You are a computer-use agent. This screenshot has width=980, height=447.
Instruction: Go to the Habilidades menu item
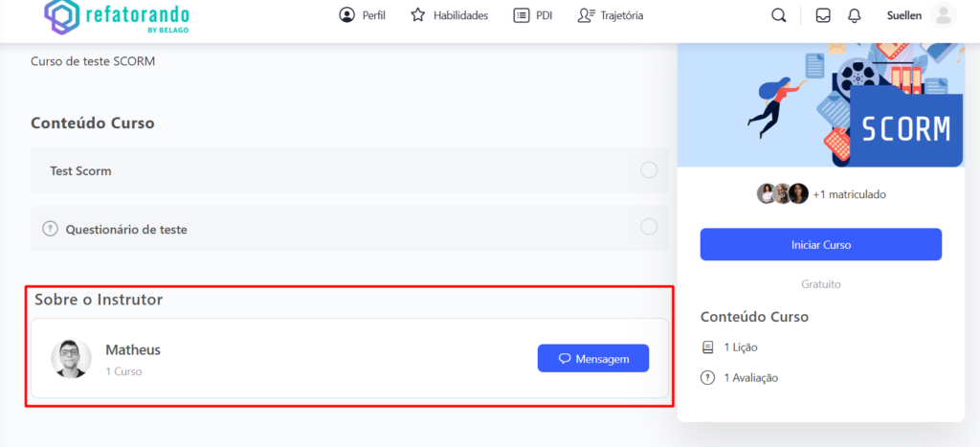pos(460,15)
